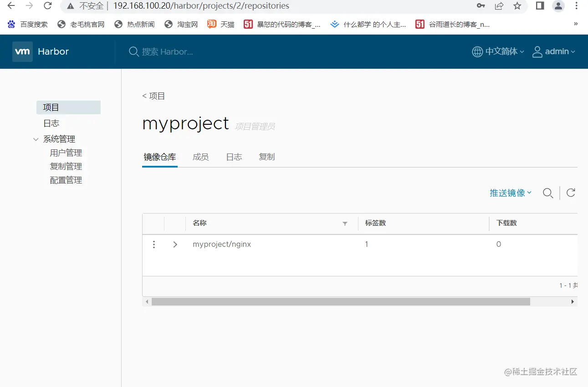This screenshot has height=387, width=588.
Task: Click the browser forward arrow
Action: pos(29,6)
